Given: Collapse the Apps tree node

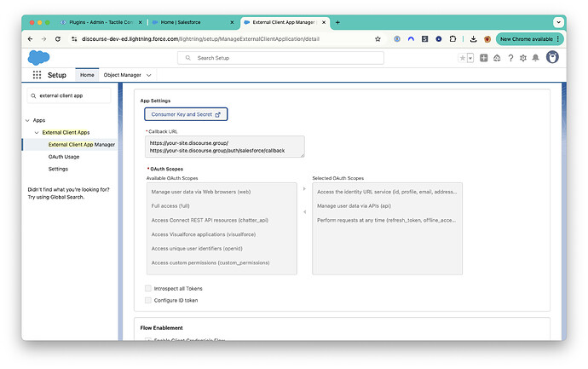Looking at the screenshot, I should [x=27, y=120].
